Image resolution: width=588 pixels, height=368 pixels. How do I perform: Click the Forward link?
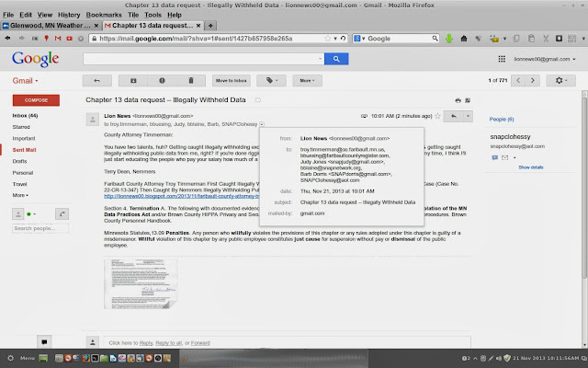click(x=200, y=343)
